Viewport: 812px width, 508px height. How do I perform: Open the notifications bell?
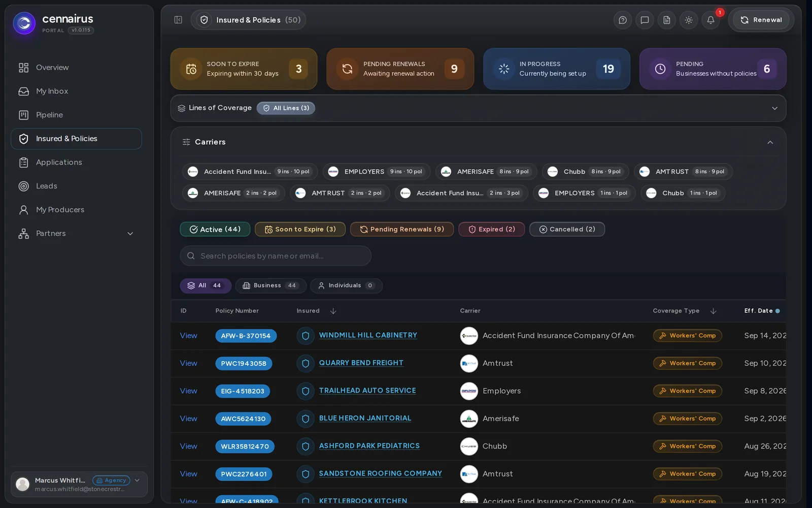click(x=710, y=20)
